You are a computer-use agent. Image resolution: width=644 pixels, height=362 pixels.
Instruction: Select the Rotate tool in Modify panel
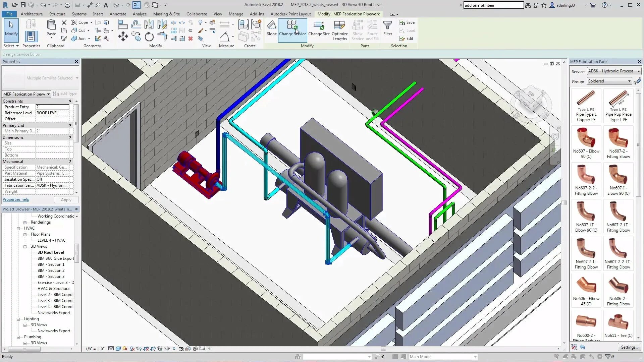point(149,37)
